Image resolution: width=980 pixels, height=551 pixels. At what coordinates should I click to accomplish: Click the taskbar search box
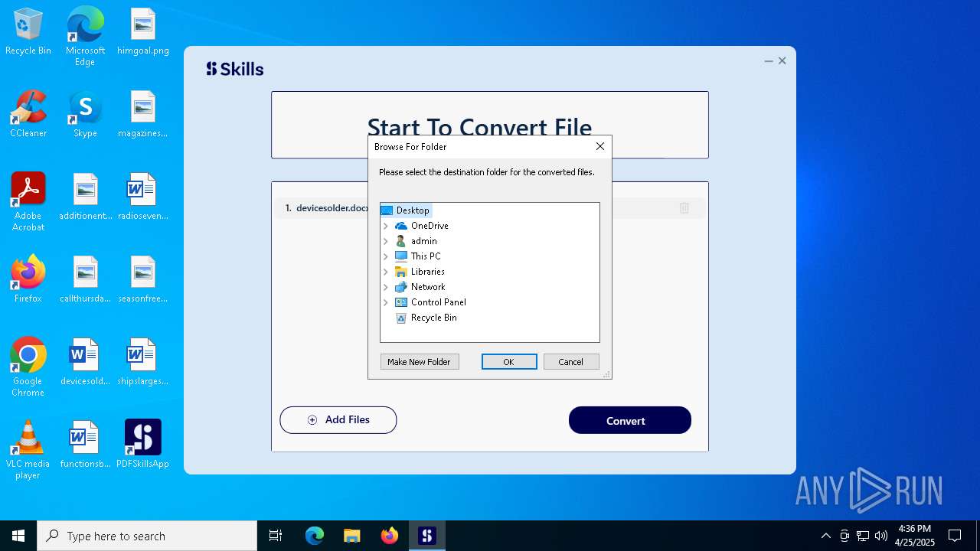(x=147, y=536)
